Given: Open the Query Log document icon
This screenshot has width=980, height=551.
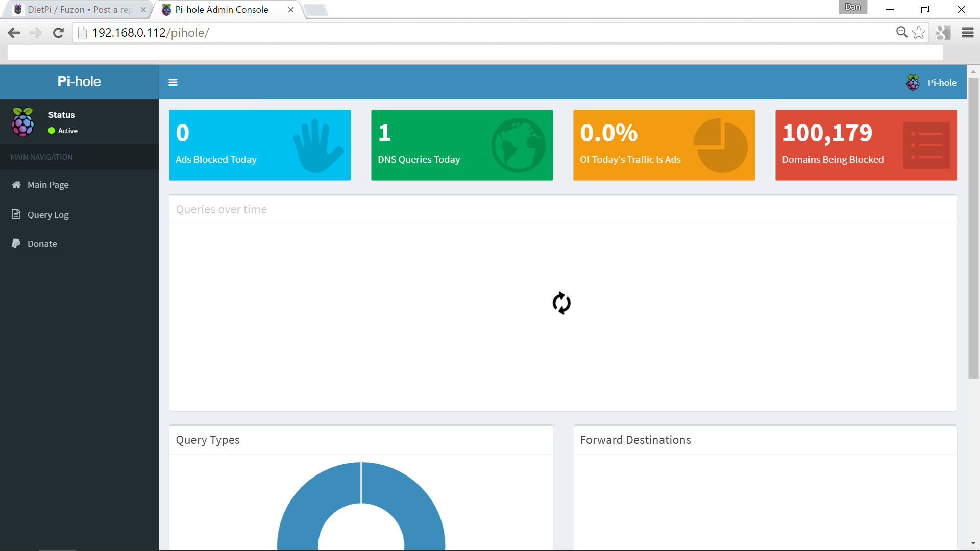Looking at the screenshot, I should [16, 214].
